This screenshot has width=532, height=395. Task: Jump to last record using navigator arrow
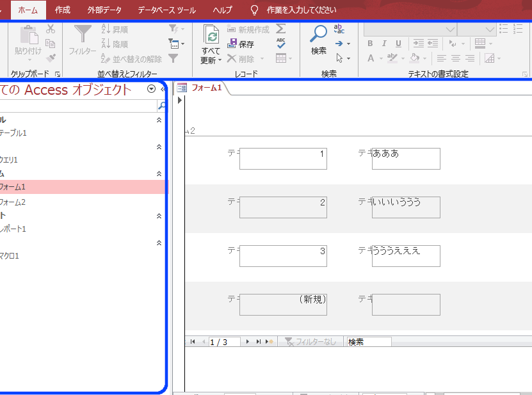[259, 342]
